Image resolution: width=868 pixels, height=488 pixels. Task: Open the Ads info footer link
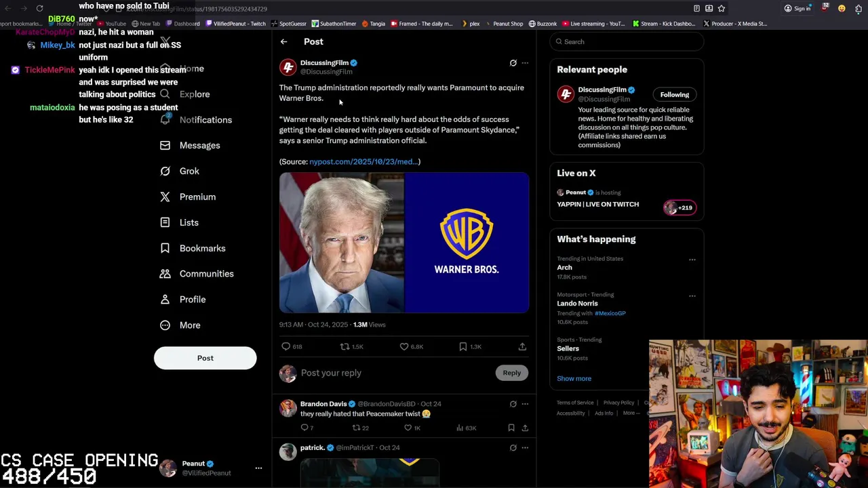604,413
